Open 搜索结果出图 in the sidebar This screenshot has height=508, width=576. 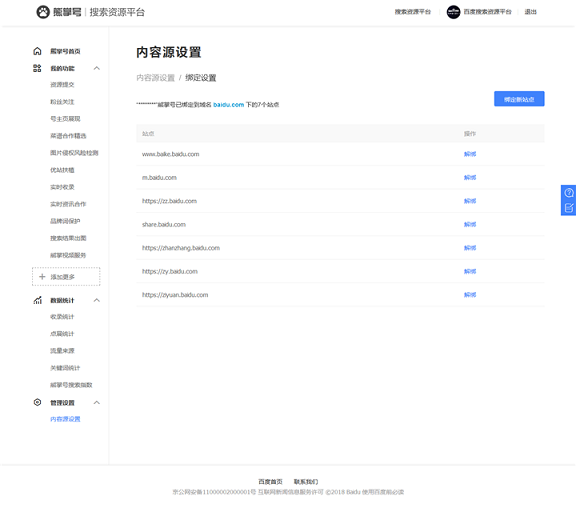point(68,238)
